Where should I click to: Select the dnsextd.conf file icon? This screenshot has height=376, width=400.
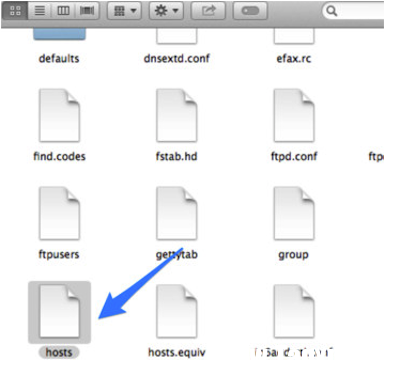[x=177, y=36]
